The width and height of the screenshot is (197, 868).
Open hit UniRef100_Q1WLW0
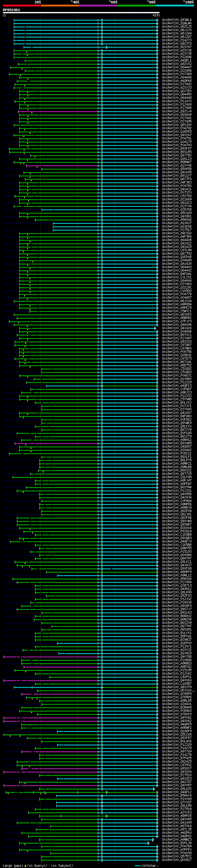(177, 23)
